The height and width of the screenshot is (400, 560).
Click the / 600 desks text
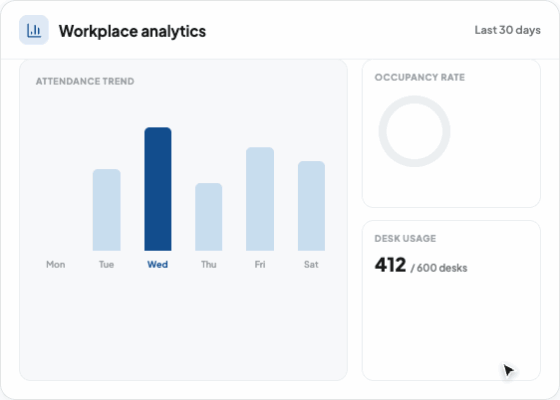(x=439, y=268)
